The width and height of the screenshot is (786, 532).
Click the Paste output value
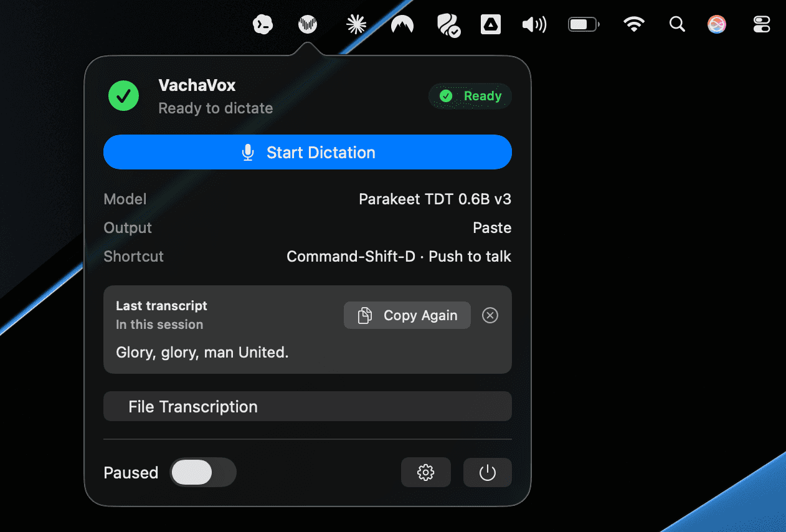(x=492, y=228)
